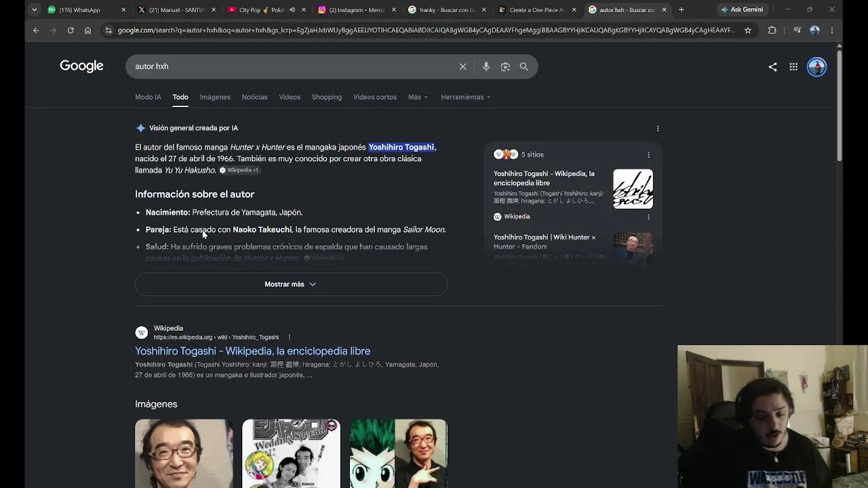Open the Wiki Hunter × Hunter Fandom card
This screenshot has width=868, height=488.
pyautogui.click(x=545, y=242)
